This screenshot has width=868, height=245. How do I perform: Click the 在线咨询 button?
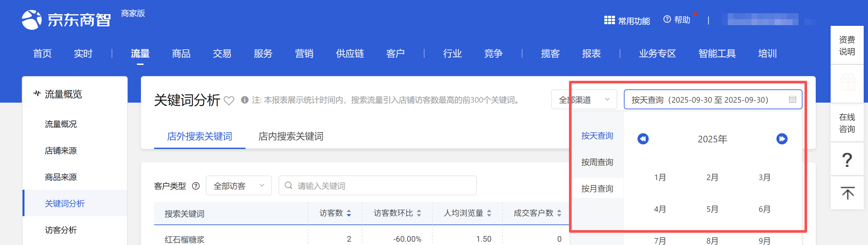click(847, 123)
